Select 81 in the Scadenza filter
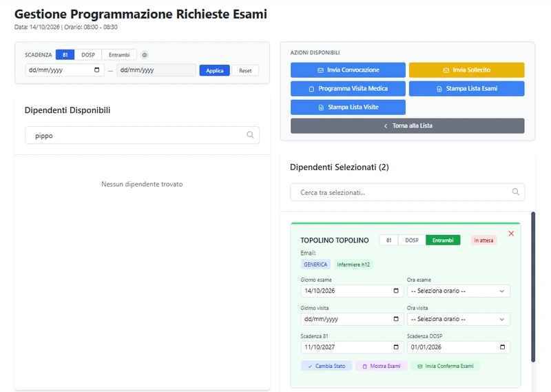The image size is (551, 392). tap(65, 55)
